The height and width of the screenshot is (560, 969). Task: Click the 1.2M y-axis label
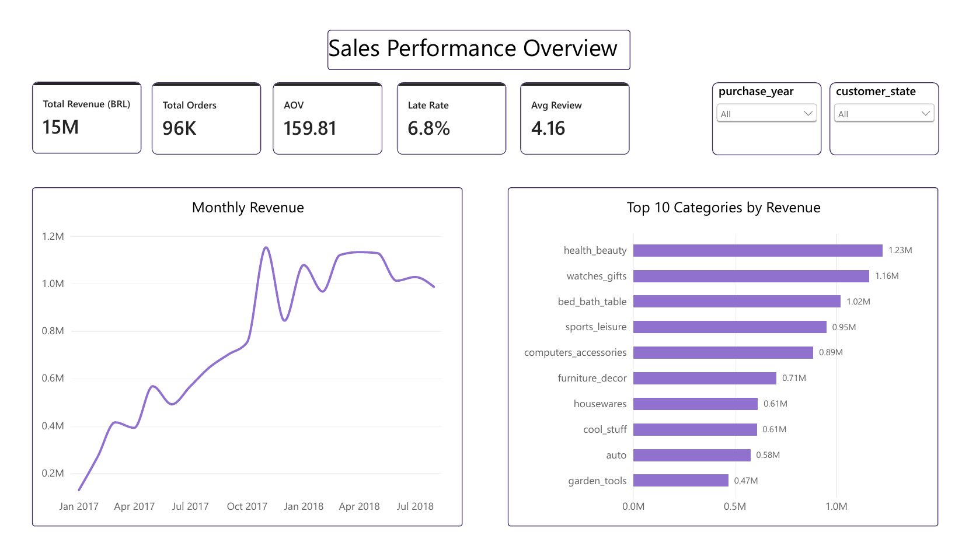53,236
